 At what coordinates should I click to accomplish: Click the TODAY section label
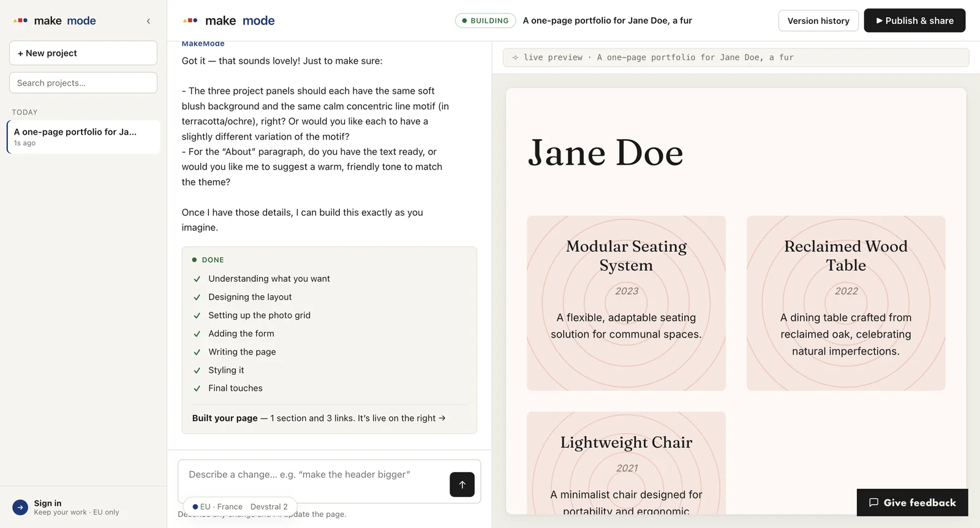point(25,112)
